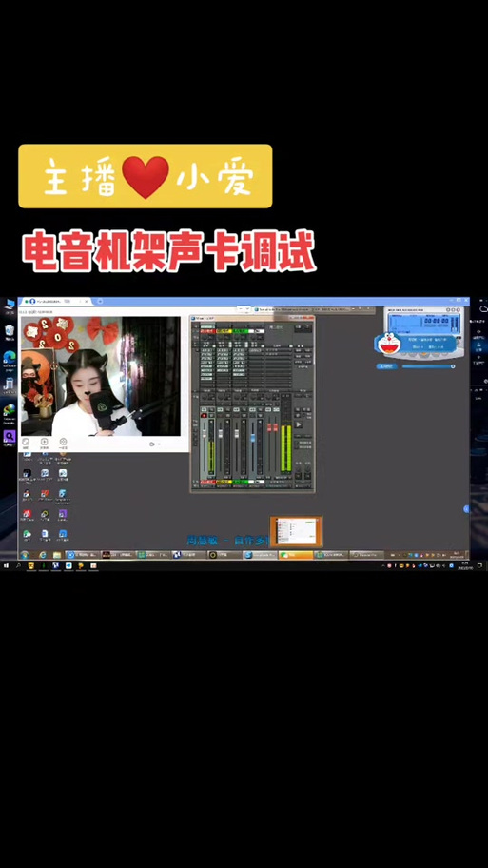Open Internet Explorer on the inner taskbar
Viewport: 488px width, 868px height.
pyautogui.click(x=43, y=555)
